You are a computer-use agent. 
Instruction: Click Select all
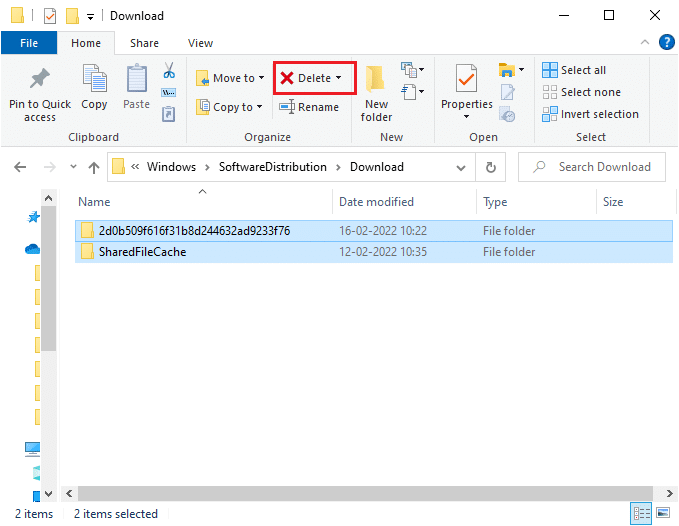point(574,70)
